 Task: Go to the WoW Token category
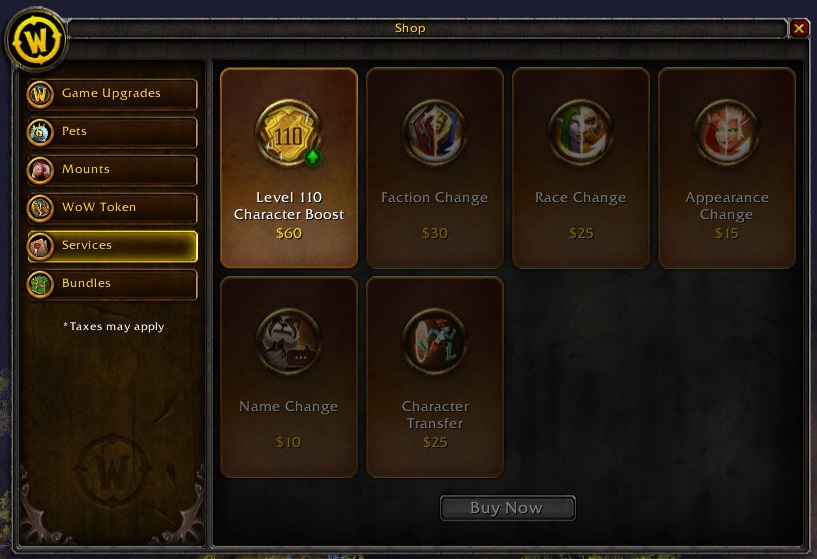click(112, 208)
